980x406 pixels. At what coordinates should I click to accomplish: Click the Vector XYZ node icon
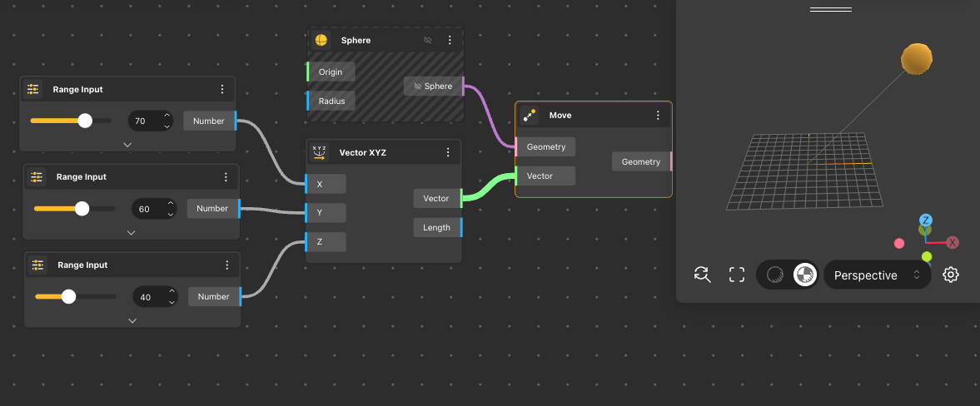[x=319, y=152]
